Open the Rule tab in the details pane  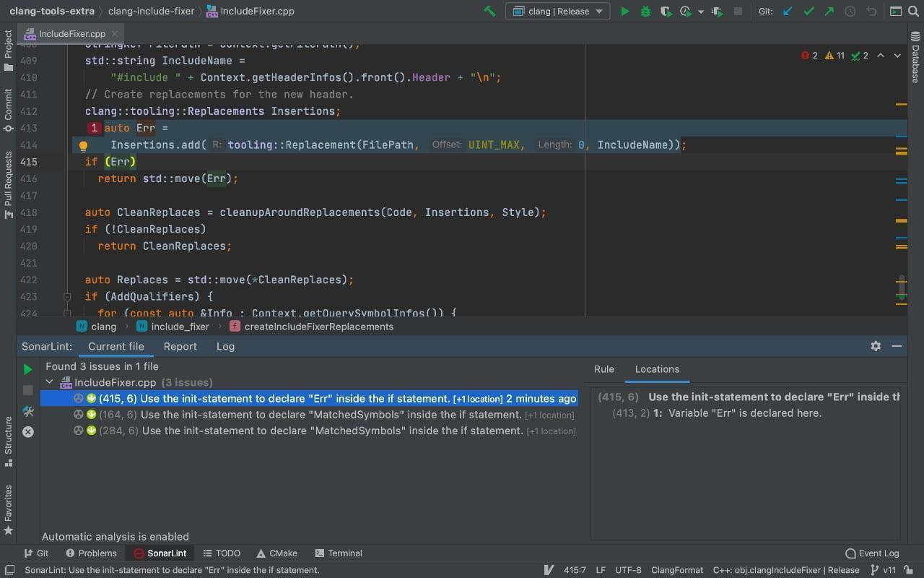pyautogui.click(x=603, y=369)
